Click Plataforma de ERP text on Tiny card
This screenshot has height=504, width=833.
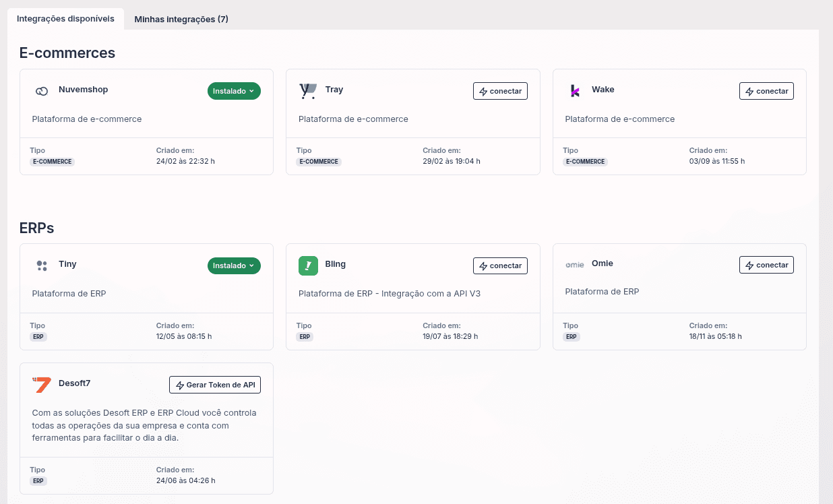[69, 294]
